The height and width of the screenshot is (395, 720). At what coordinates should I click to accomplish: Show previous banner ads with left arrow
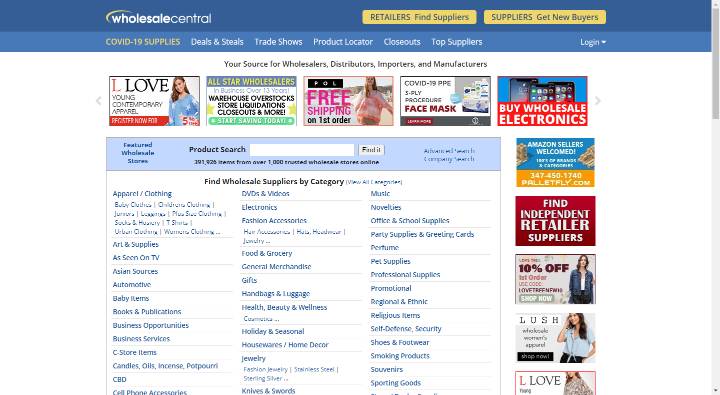coord(98,101)
